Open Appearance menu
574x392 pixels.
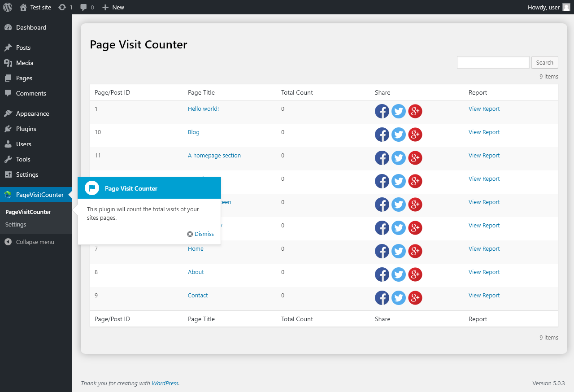(x=36, y=113)
